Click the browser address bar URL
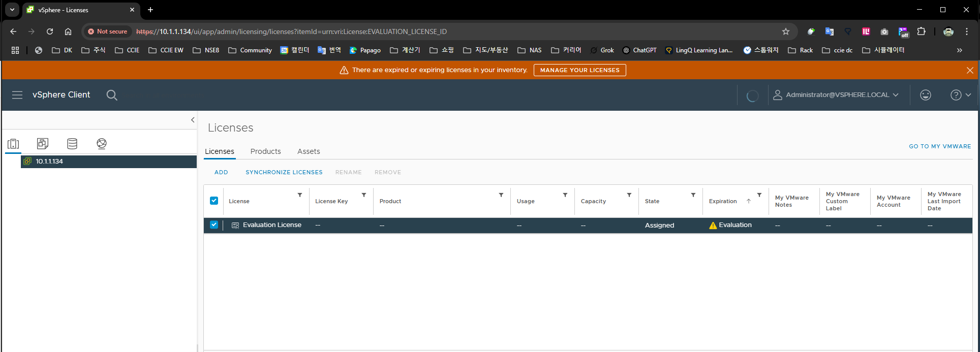The image size is (980, 352). [291, 31]
